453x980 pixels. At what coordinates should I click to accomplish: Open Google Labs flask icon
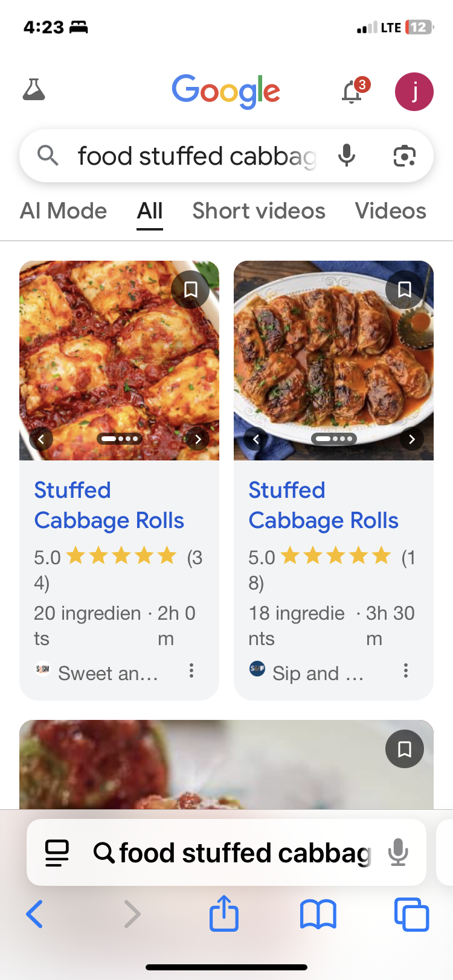coord(34,90)
